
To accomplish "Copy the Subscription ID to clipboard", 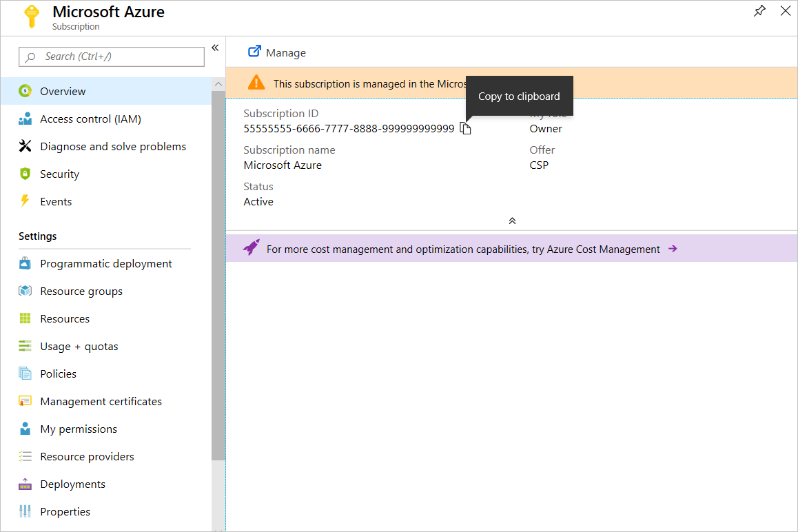I will 465,128.
